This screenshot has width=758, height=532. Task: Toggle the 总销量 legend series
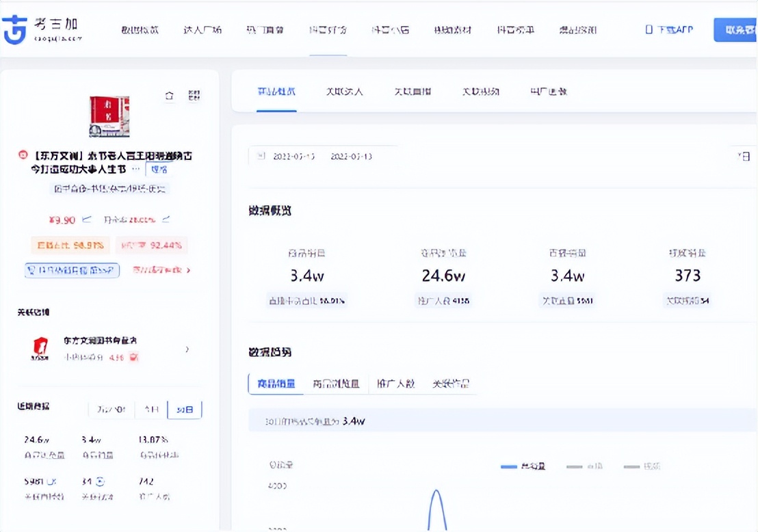pos(523,466)
